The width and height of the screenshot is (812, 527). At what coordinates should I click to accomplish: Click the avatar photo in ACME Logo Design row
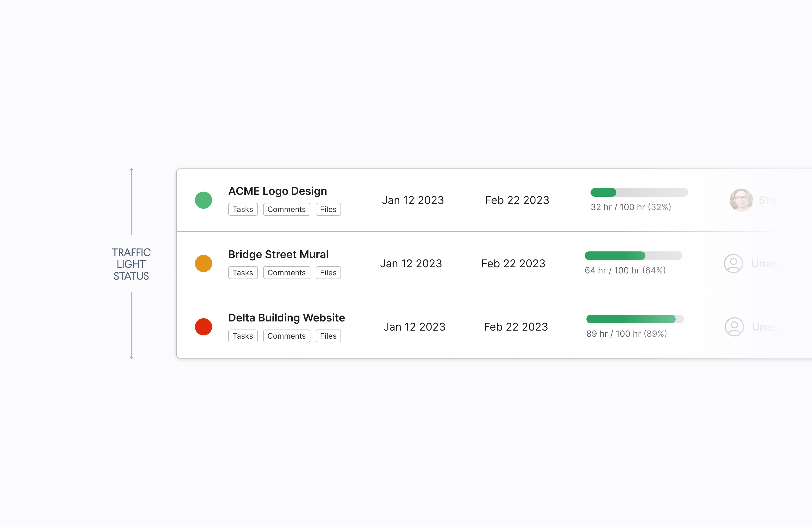(x=741, y=200)
